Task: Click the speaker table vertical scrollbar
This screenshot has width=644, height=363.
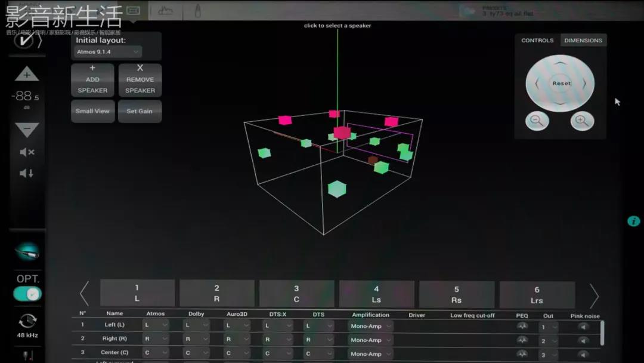Action: 602,333
